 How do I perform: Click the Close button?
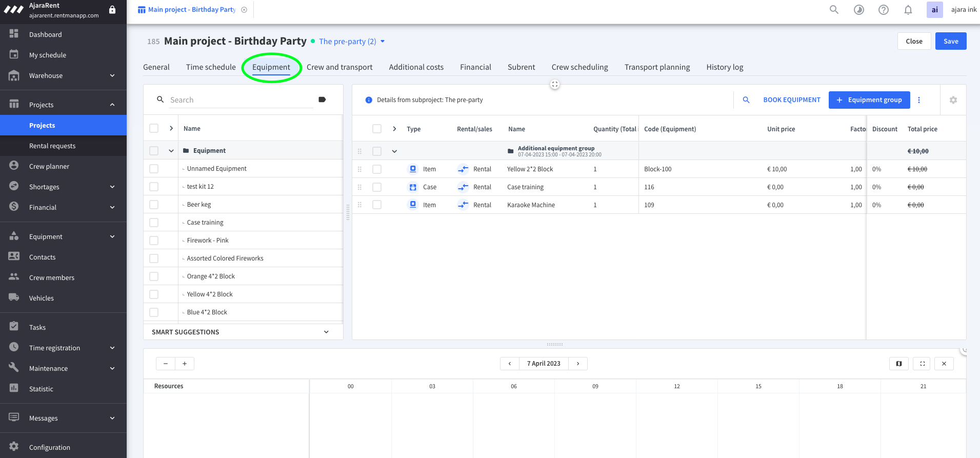point(914,41)
